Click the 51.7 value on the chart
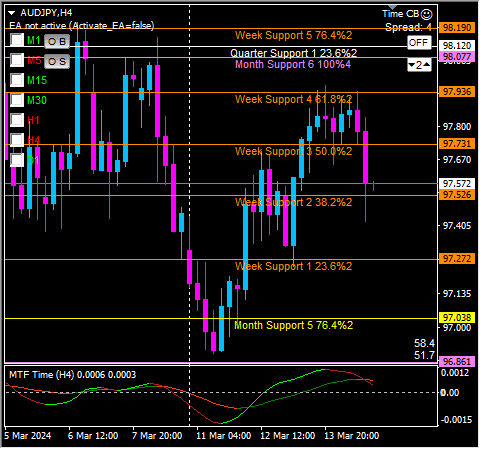 pos(424,355)
